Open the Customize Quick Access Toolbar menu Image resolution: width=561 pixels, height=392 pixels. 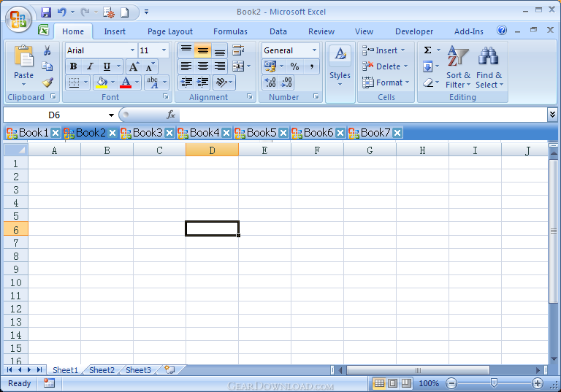pos(146,12)
